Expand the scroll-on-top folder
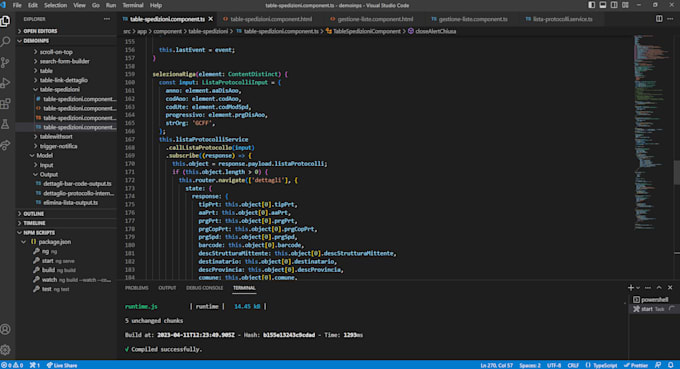The image size is (680, 369). tap(66, 52)
